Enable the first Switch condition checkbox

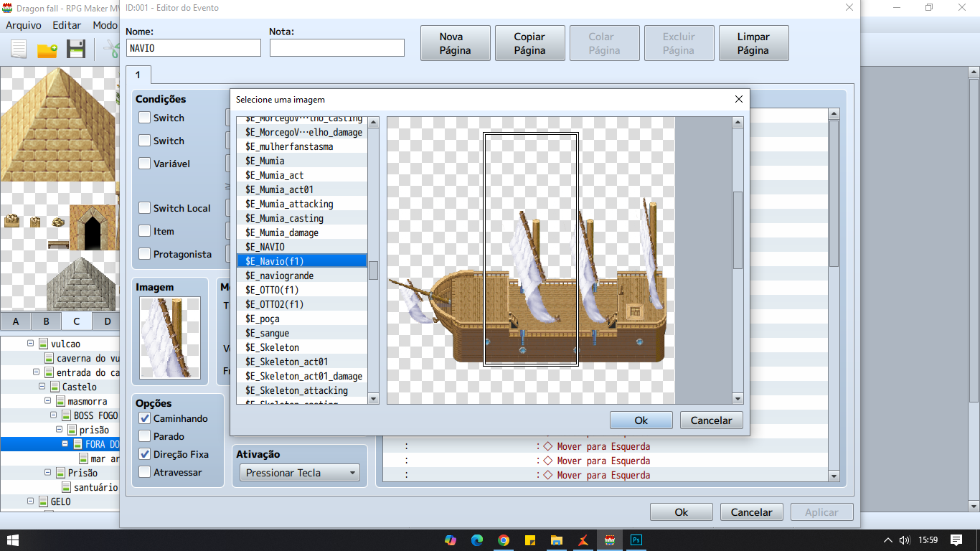[145, 118]
